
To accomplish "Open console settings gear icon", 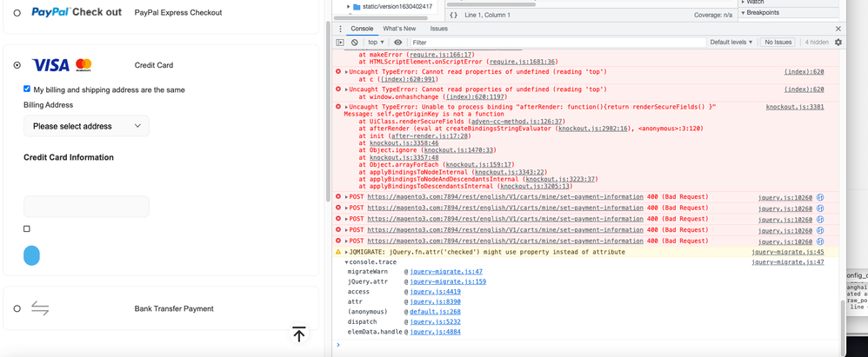I will pyautogui.click(x=838, y=43).
